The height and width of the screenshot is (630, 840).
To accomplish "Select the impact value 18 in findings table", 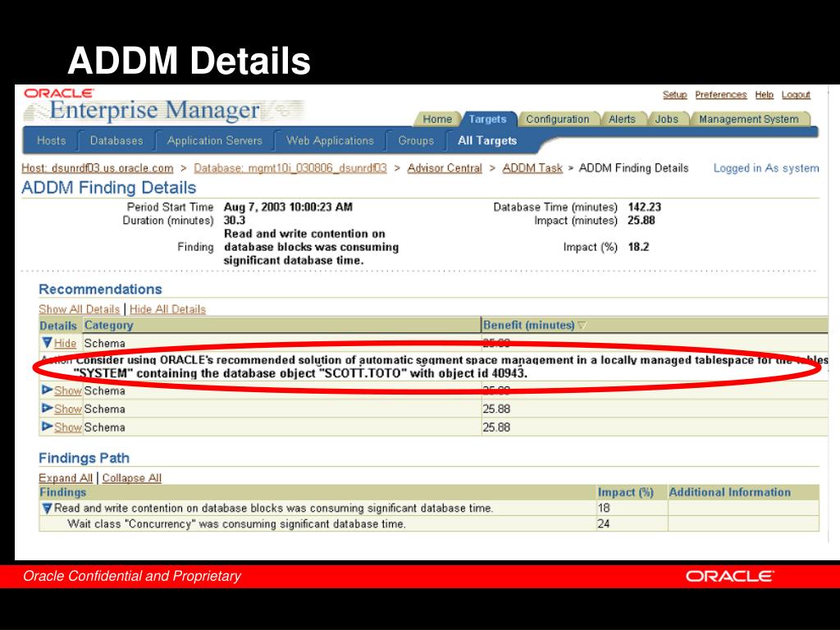I will (x=604, y=508).
